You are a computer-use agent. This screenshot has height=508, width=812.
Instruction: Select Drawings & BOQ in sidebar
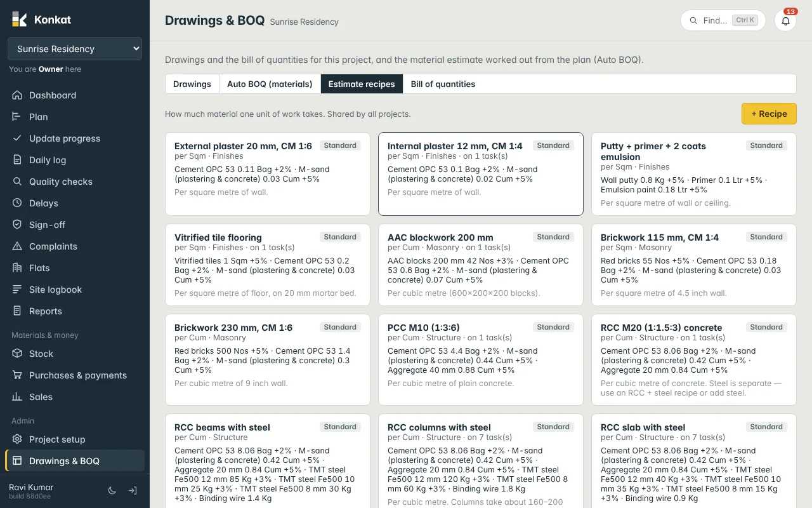[75, 461]
